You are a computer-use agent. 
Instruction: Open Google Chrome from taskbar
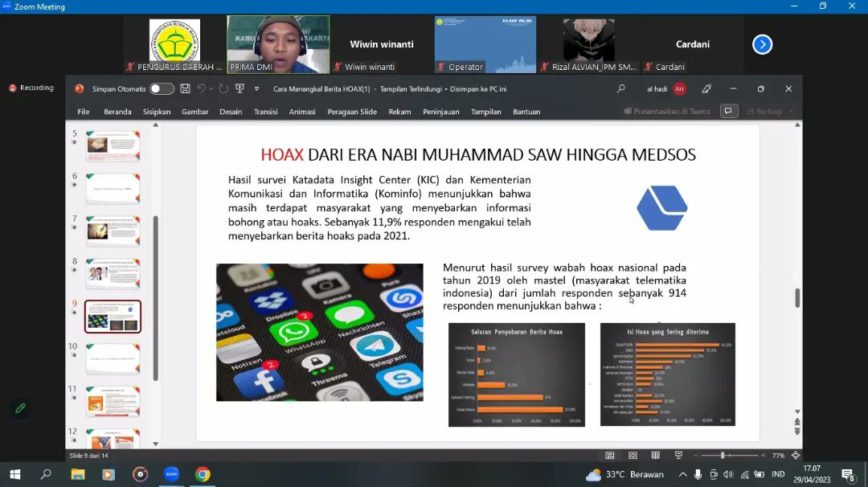203,474
